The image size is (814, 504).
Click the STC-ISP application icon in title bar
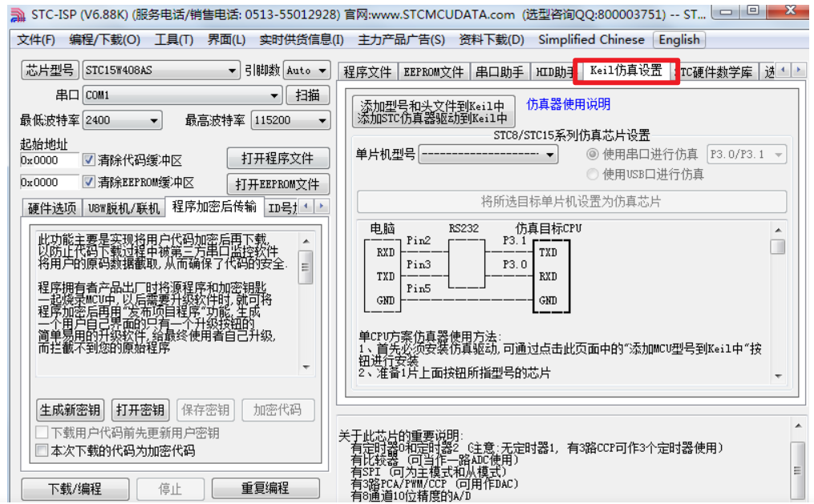18,15
